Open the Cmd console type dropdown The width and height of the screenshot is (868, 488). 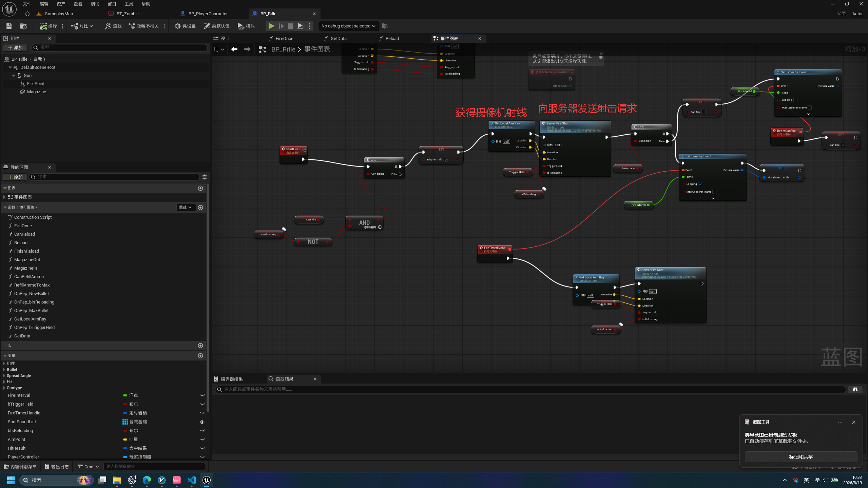[x=88, y=467]
